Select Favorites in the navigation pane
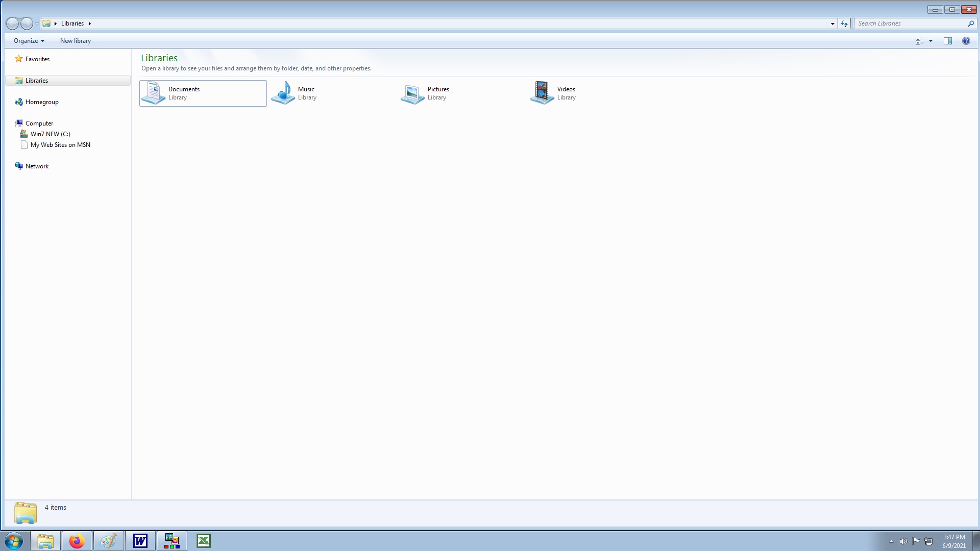 point(37,59)
